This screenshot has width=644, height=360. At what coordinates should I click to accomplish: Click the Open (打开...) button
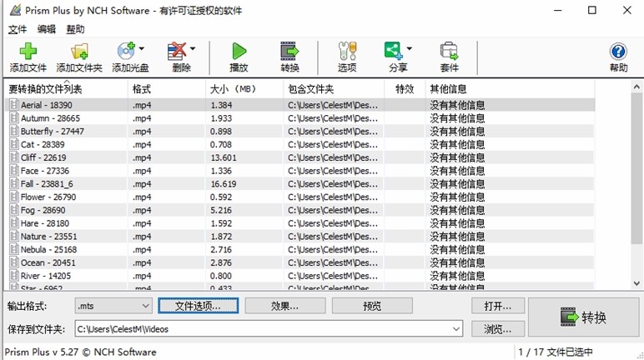click(498, 306)
